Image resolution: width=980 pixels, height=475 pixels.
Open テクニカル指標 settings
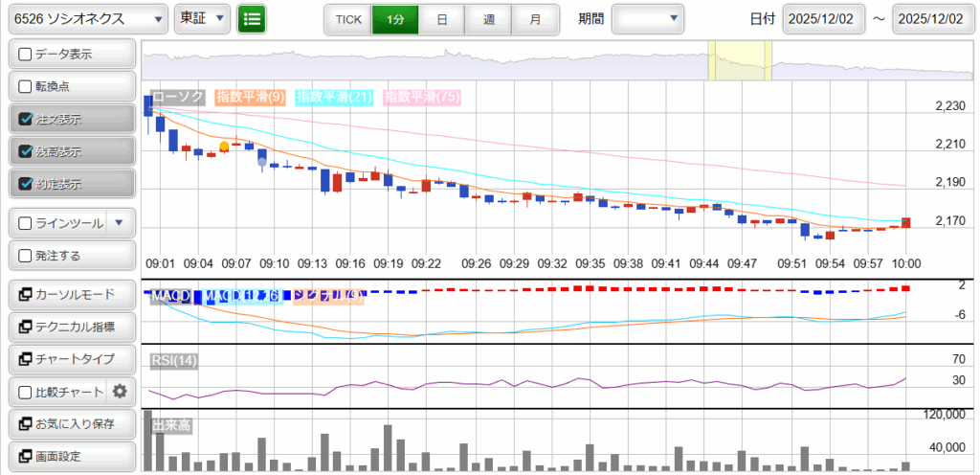click(71, 327)
